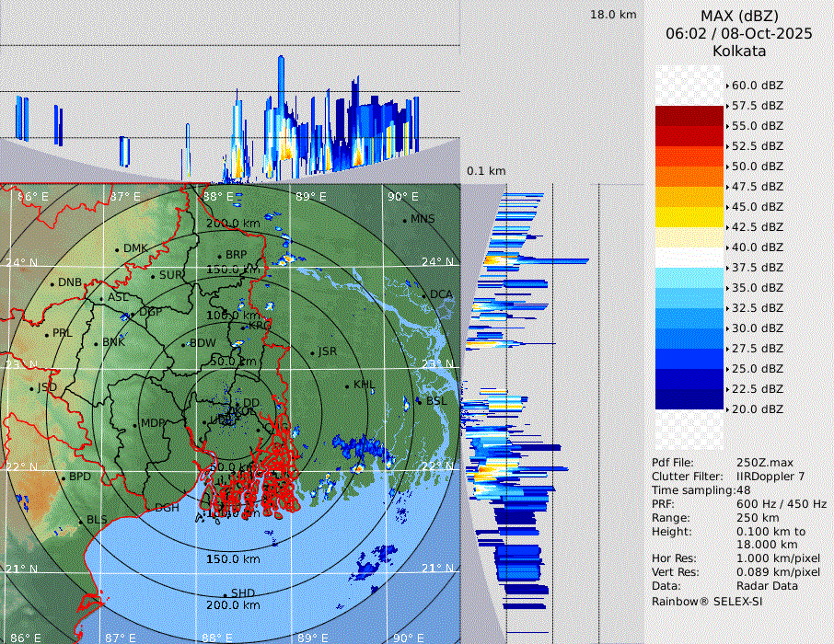Click the DCA station marker

424,295
